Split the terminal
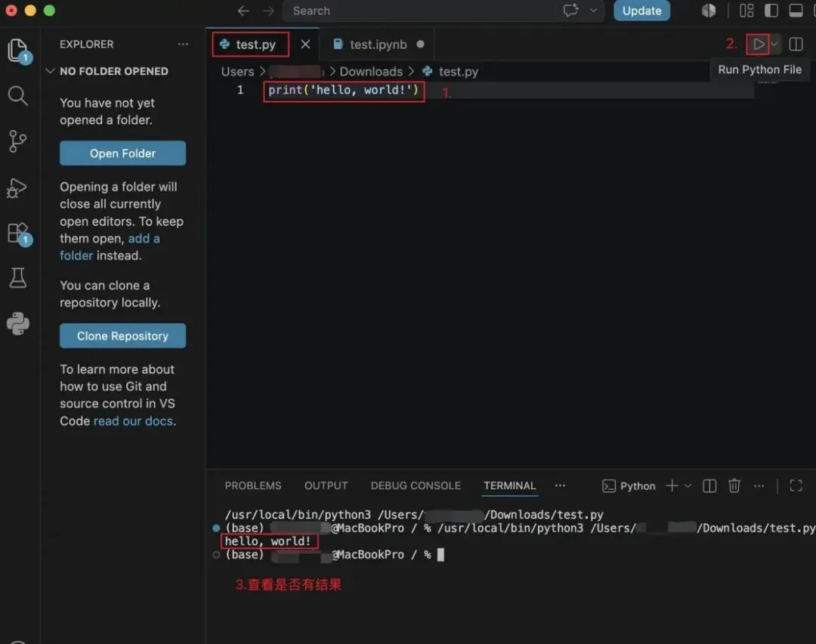Viewport: 816px width, 644px height. (x=709, y=486)
